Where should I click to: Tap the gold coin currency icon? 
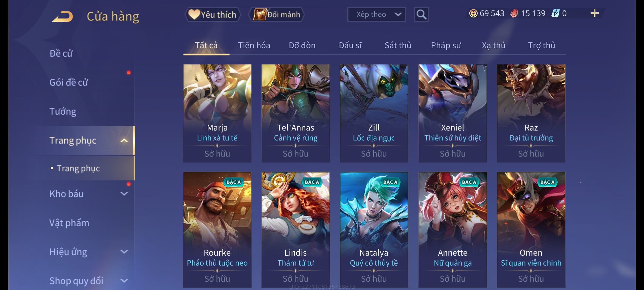473,13
